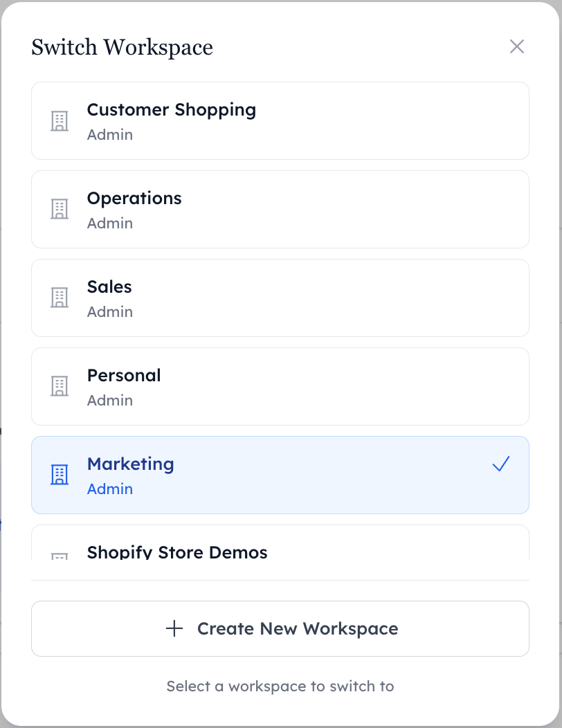
Task: Click the building icon for Sales workspace
Action: (60, 298)
